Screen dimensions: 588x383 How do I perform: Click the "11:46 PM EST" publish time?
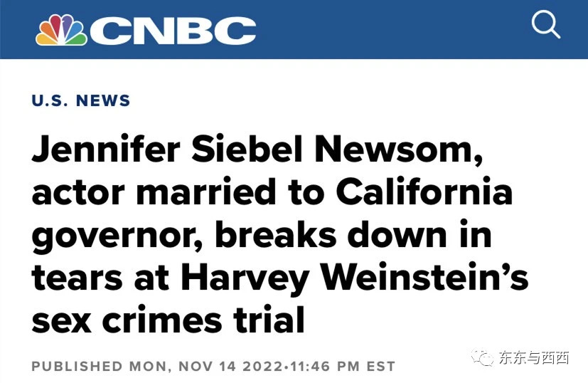tap(343, 366)
